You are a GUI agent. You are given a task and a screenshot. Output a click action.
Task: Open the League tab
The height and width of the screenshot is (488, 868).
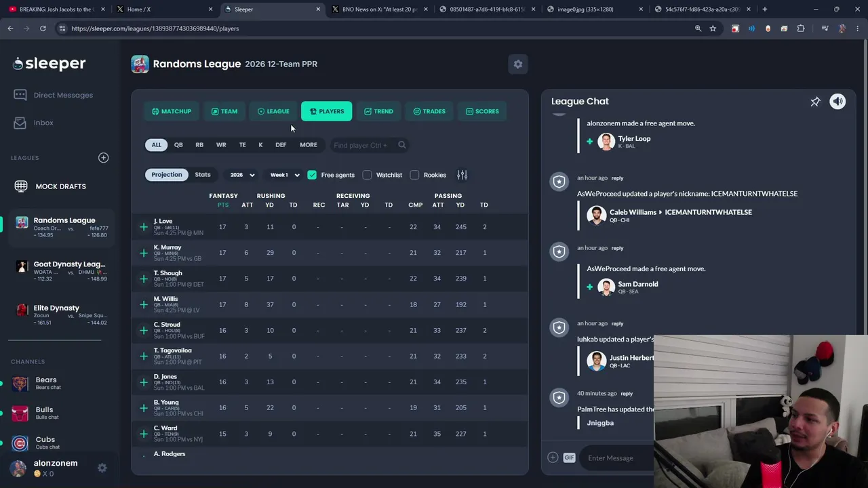273,111
